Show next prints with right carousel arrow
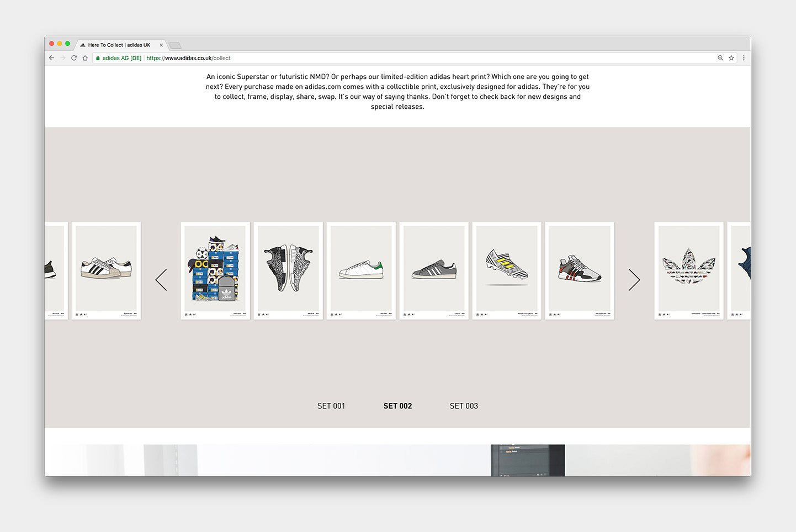The width and height of the screenshot is (796, 532). 634,280
